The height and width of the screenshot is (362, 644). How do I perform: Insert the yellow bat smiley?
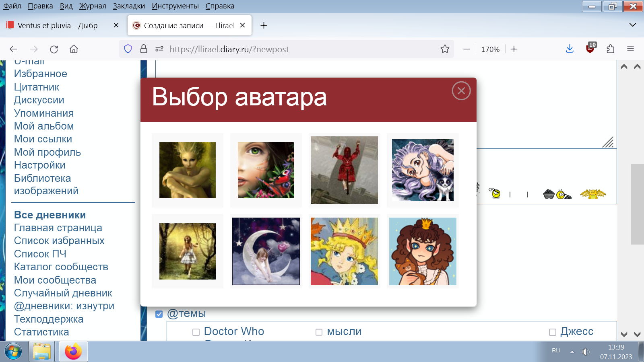[593, 194]
